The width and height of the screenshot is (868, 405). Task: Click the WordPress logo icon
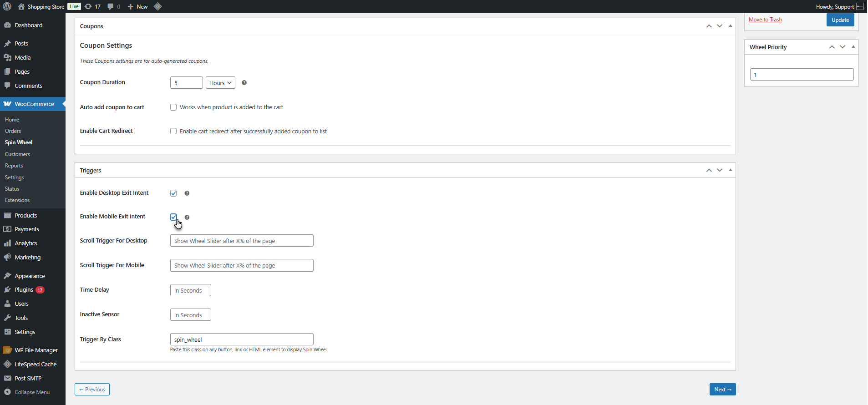7,6
